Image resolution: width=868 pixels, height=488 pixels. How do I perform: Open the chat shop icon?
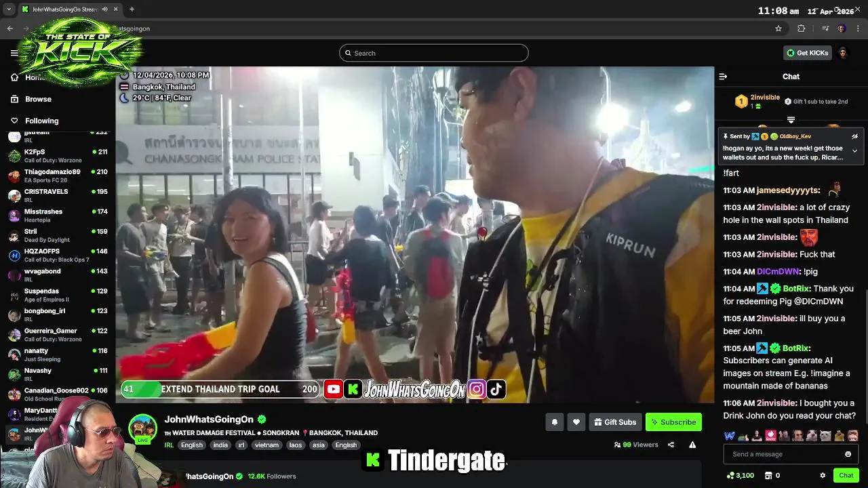click(768, 475)
